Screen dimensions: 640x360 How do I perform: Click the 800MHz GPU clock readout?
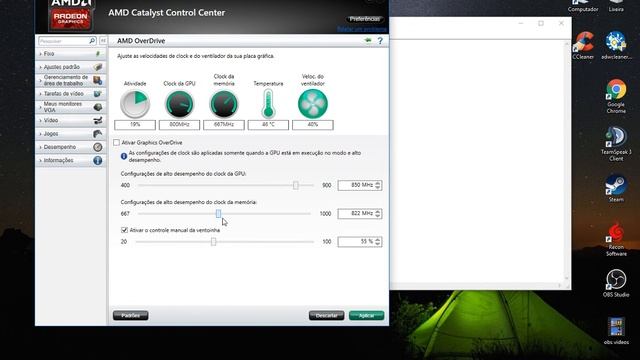tap(179, 124)
